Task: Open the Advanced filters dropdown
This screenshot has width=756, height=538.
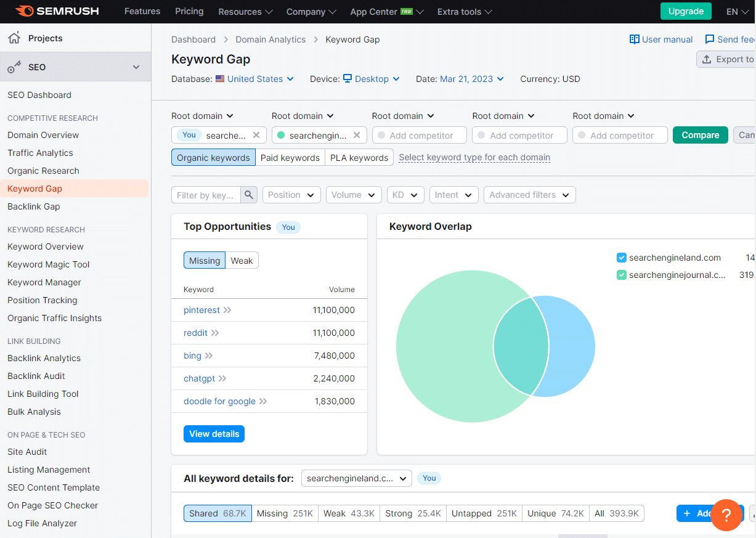Action: 530,195
